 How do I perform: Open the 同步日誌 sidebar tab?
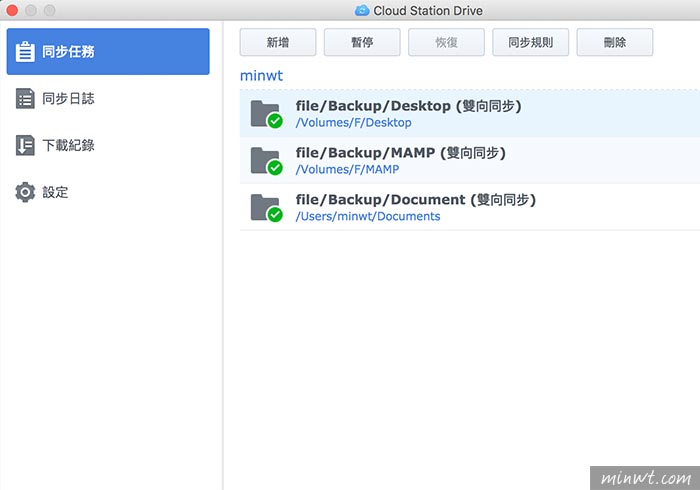click(x=108, y=98)
